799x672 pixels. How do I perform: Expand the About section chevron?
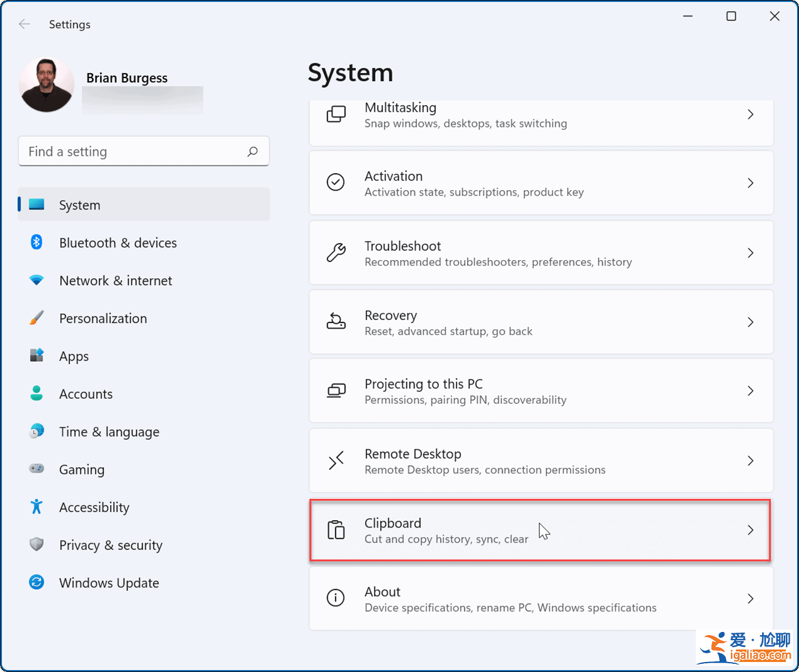[750, 599]
